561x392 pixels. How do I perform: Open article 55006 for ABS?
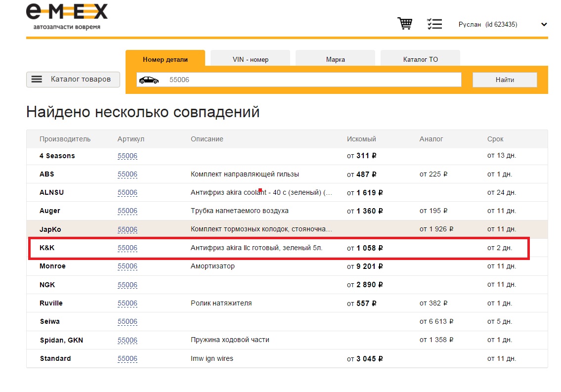tap(128, 174)
